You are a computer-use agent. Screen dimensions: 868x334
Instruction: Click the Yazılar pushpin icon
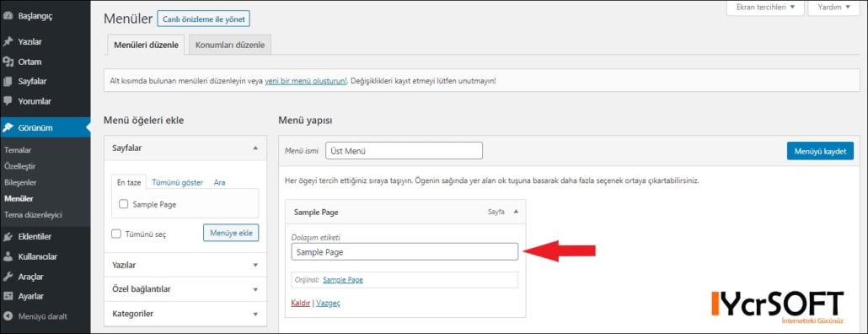(x=8, y=41)
